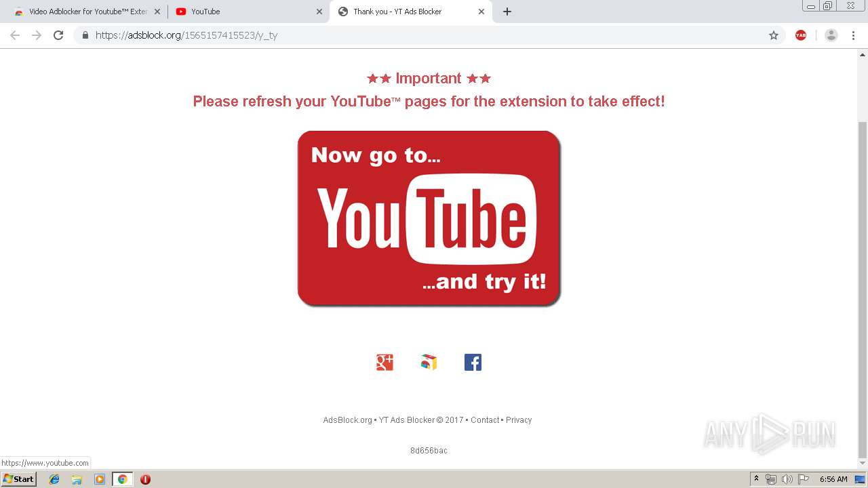
Task: Open a new browser tab
Action: coord(507,12)
